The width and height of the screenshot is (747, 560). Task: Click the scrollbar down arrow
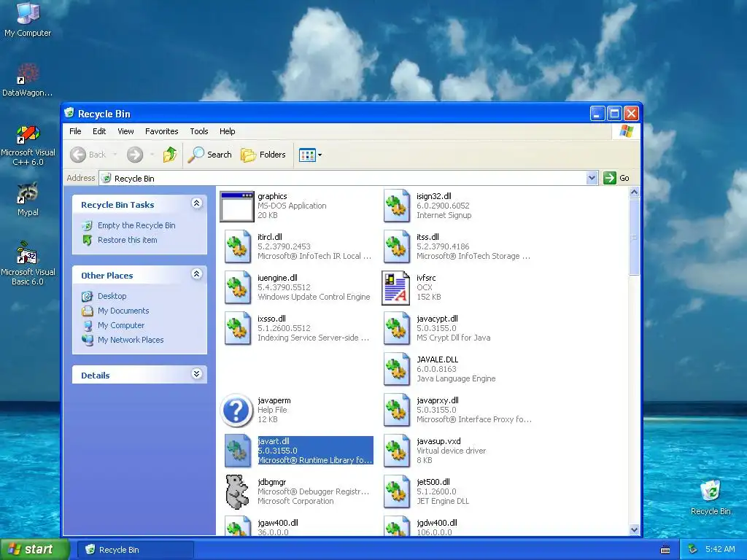coord(634,529)
